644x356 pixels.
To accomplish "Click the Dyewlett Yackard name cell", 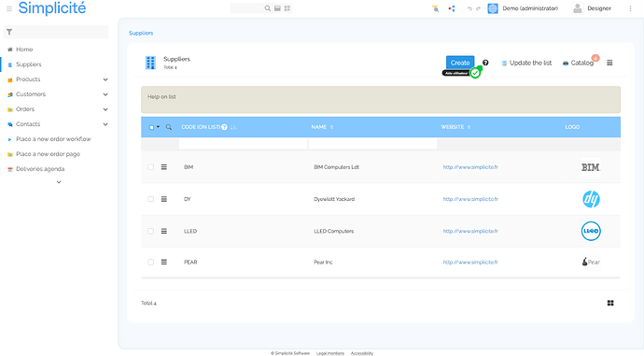I will click(x=334, y=199).
